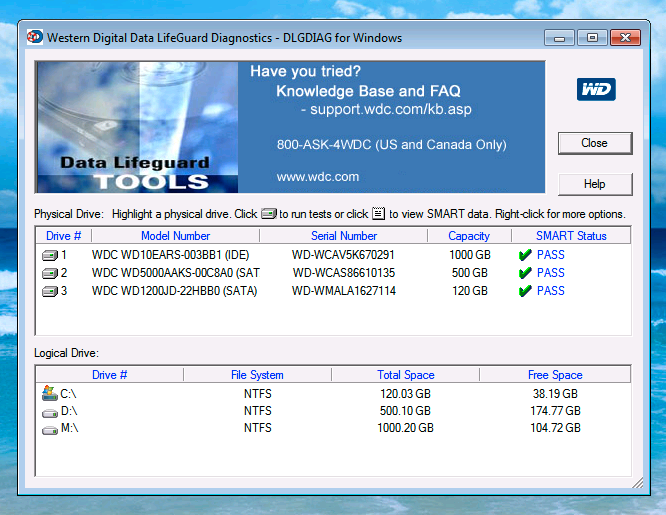Click the green PASS checkmark for WD10EARS drive
Screen dimensions: 666x515
pyautogui.click(x=525, y=255)
